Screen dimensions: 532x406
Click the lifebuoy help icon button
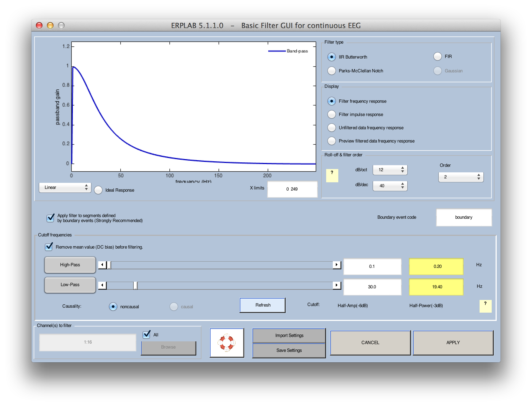227,343
